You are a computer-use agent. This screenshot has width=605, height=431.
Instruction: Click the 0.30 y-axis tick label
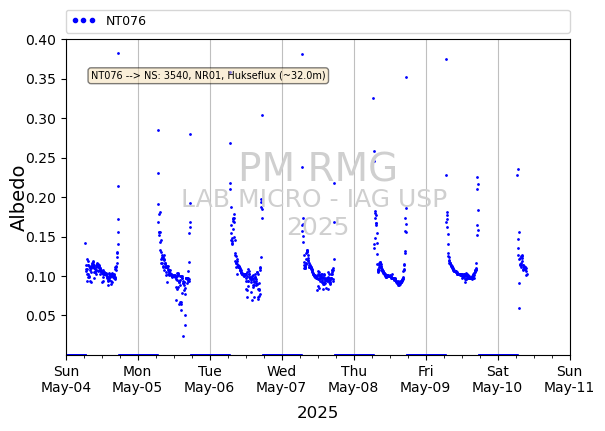click(x=41, y=119)
